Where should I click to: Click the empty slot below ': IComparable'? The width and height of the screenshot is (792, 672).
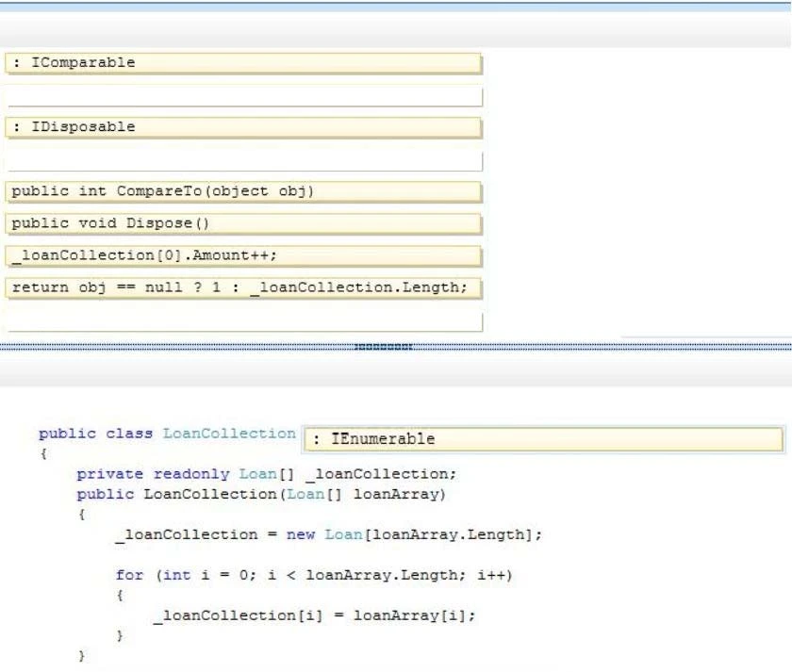coord(243,96)
